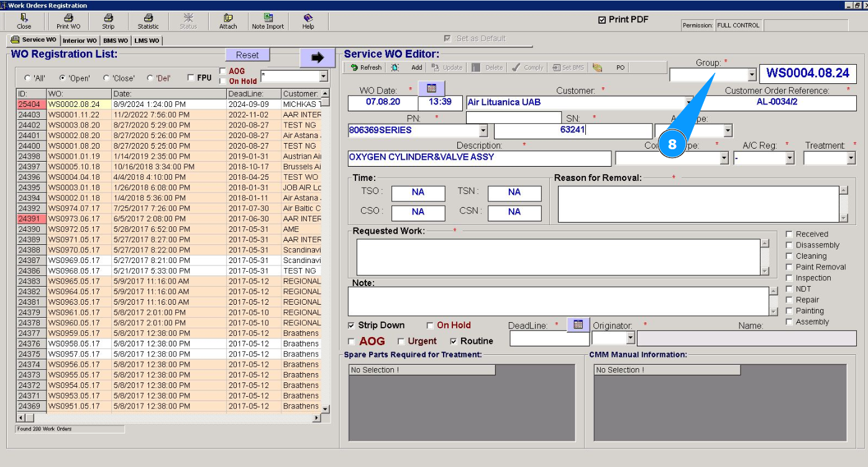The image size is (868, 467).
Task: Switch to the BMS WO tab
Action: point(116,40)
